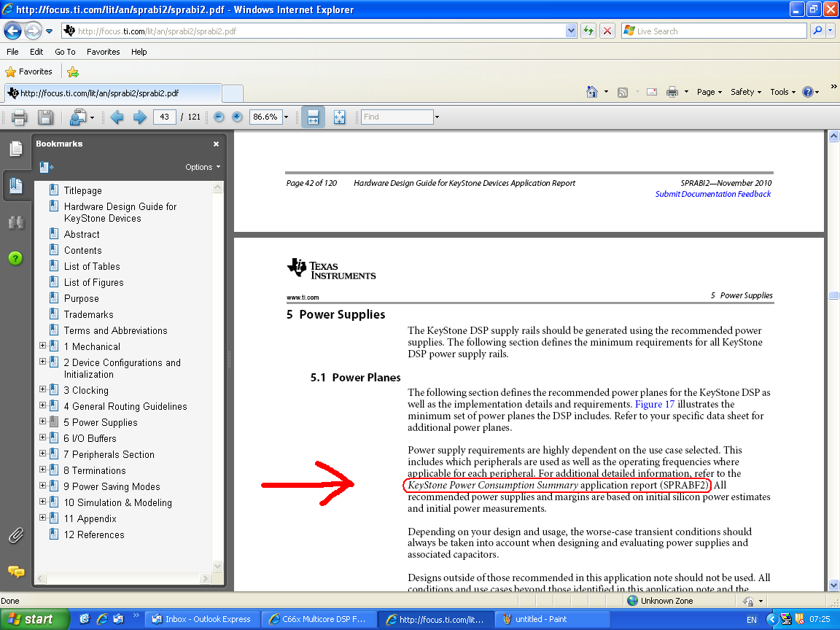This screenshot has height=630, width=840.
Task: Open the attachments paperclip panel
Action: tap(15, 535)
